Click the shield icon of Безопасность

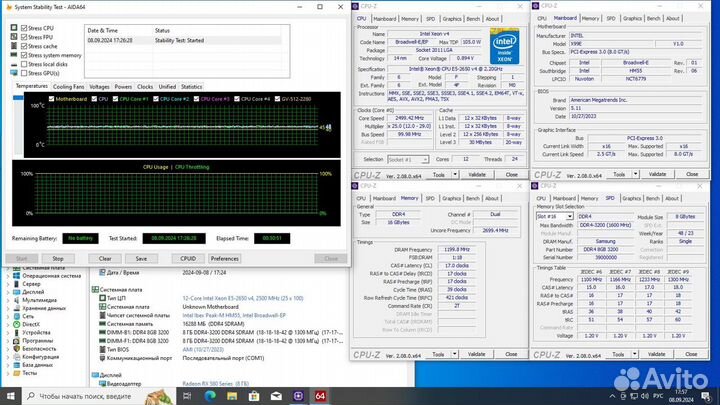(17, 349)
